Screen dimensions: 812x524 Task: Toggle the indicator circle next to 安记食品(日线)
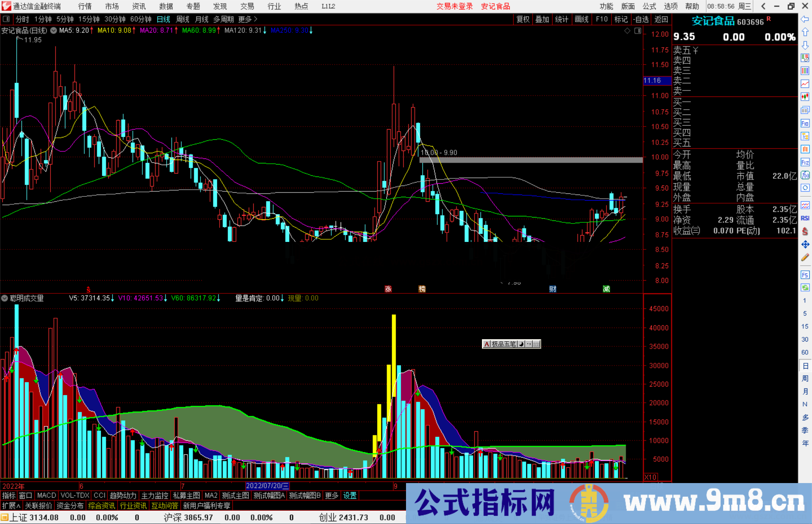[x=54, y=30]
